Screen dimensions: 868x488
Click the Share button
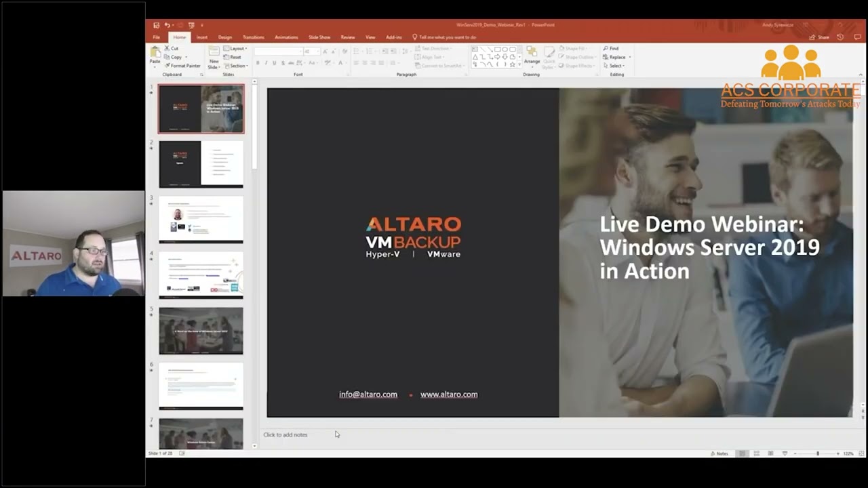pyautogui.click(x=819, y=37)
